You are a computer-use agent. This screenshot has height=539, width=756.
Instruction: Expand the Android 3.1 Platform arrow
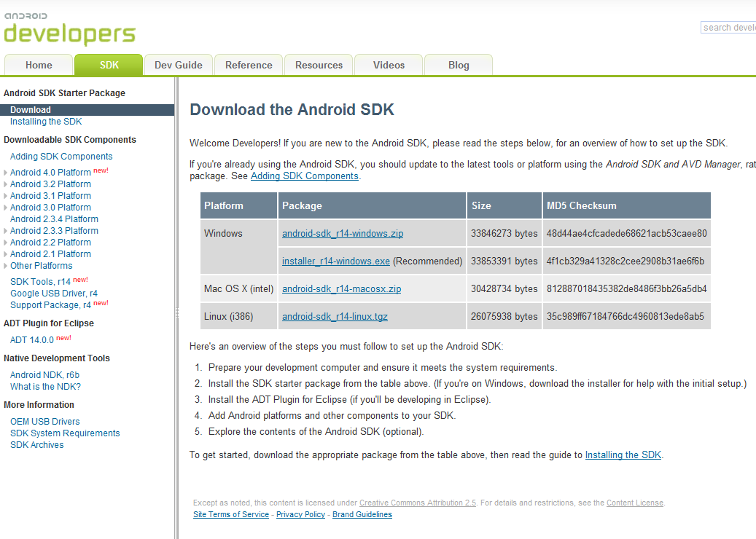pyautogui.click(x=5, y=195)
